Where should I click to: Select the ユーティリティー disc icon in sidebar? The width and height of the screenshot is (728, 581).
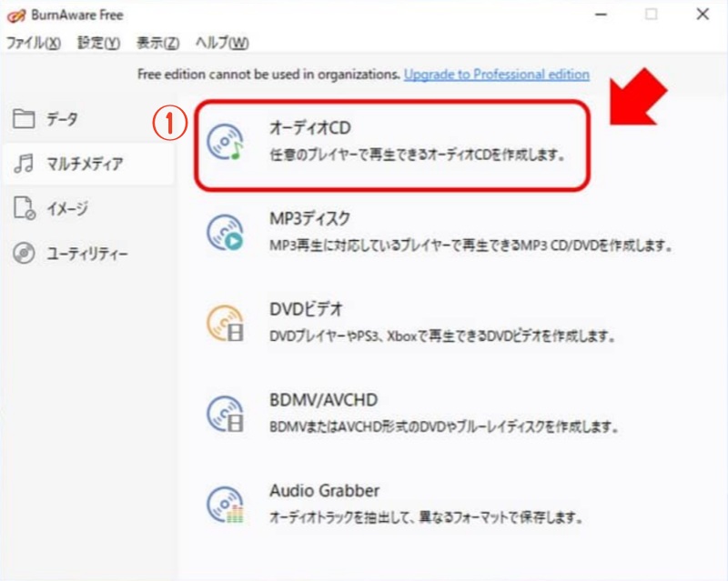(24, 254)
